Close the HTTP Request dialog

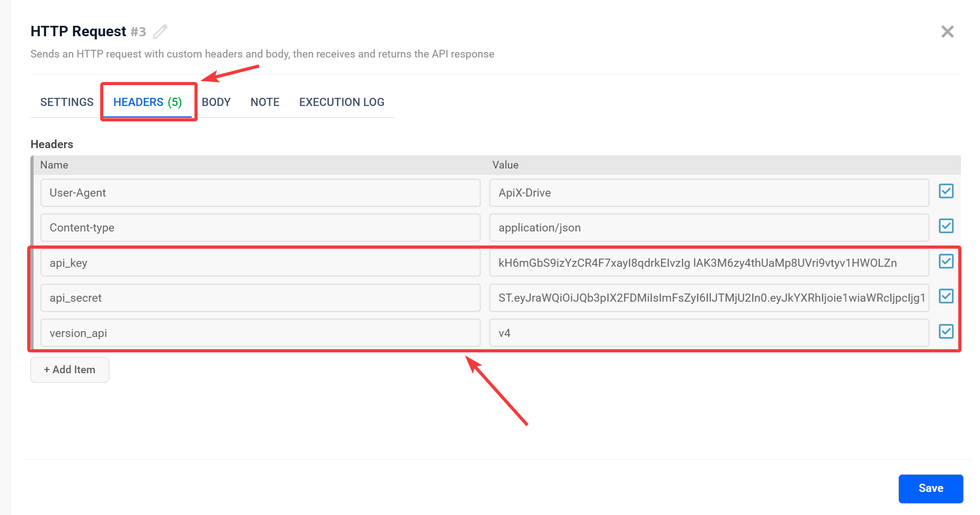[947, 31]
